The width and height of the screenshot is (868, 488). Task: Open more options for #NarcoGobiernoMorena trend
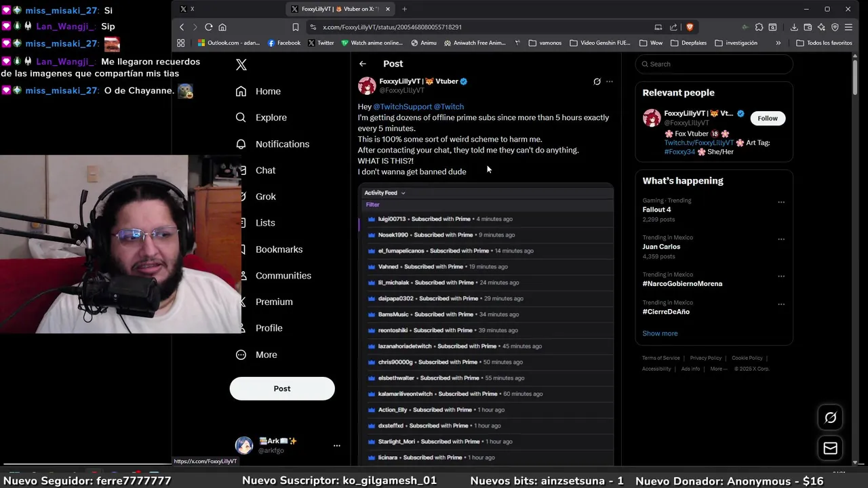pos(781,277)
